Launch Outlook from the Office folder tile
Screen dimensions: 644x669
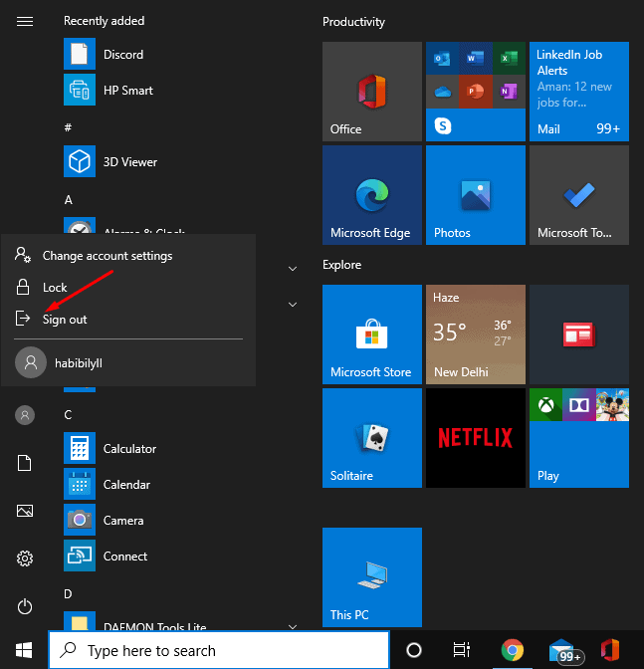tap(442, 58)
